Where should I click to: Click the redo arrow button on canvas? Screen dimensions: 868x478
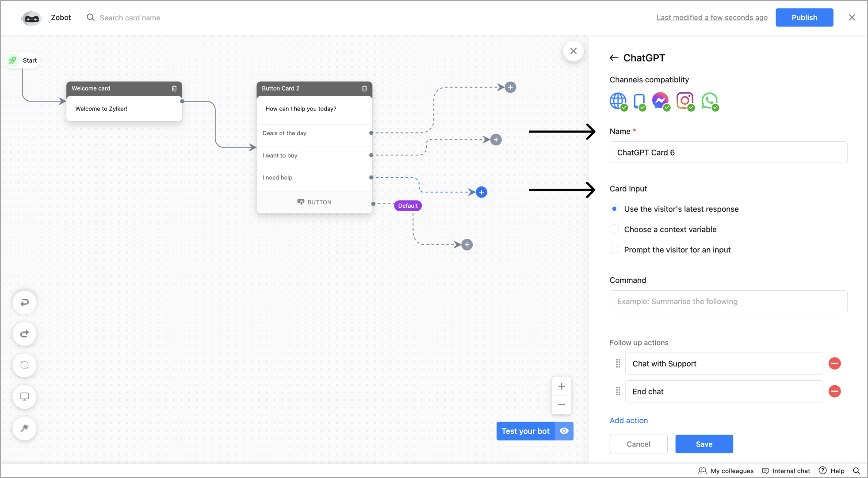(25, 334)
